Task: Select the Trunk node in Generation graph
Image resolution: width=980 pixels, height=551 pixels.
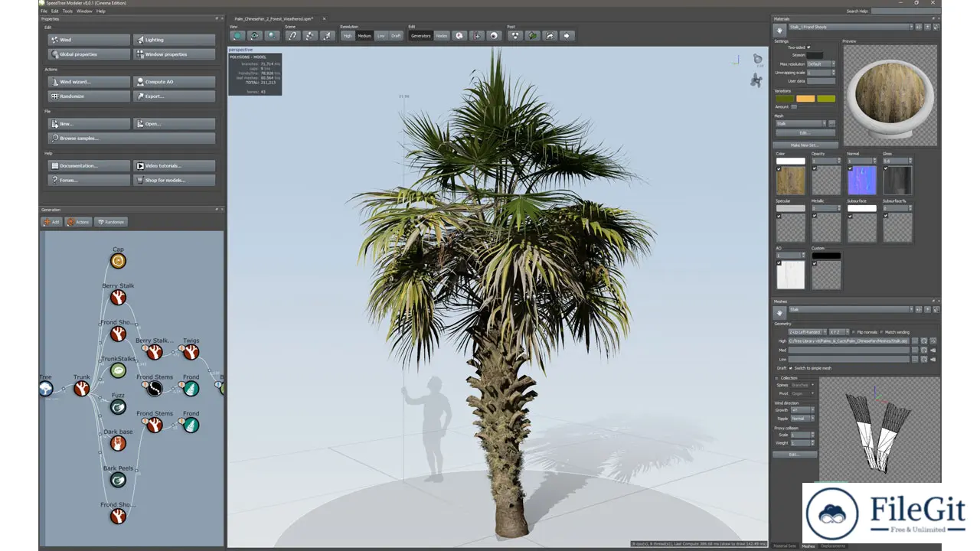Action: click(x=82, y=389)
